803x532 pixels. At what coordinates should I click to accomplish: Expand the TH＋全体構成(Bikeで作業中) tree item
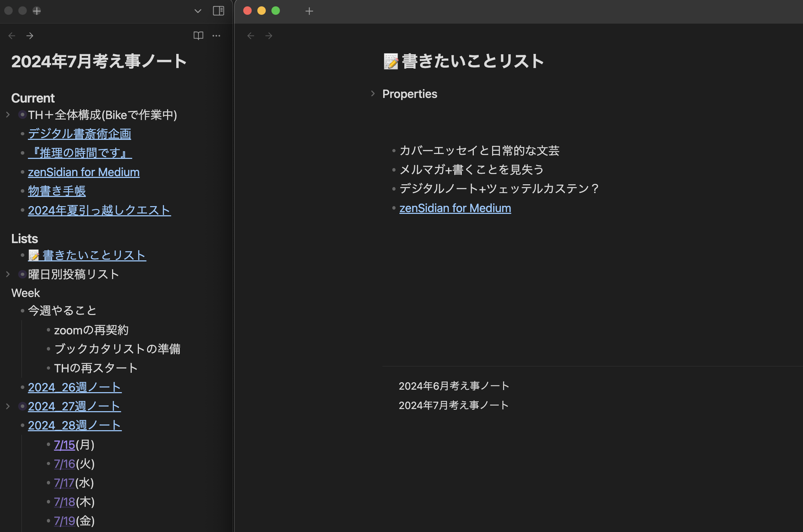point(7,114)
